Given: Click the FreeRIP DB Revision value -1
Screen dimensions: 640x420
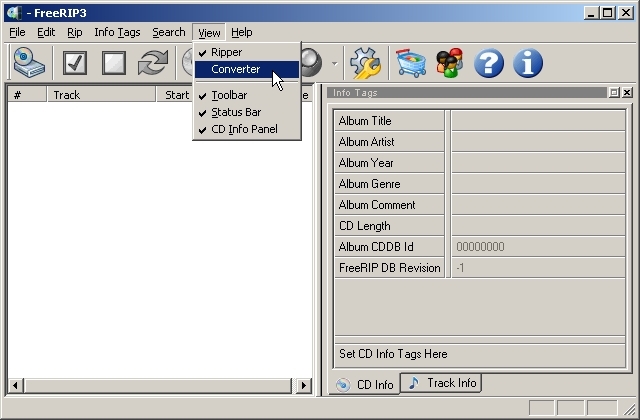Looking at the screenshot, I should [538, 268].
